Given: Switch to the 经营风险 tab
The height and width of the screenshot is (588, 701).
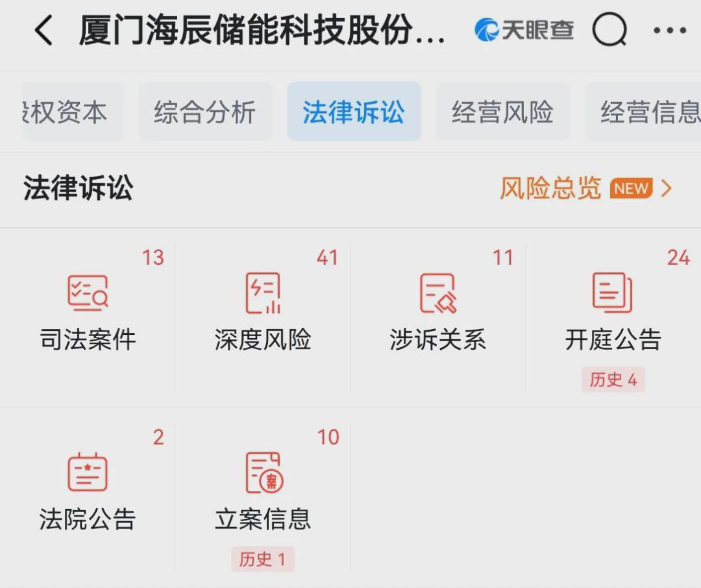Looking at the screenshot, I should pos(502,112).
